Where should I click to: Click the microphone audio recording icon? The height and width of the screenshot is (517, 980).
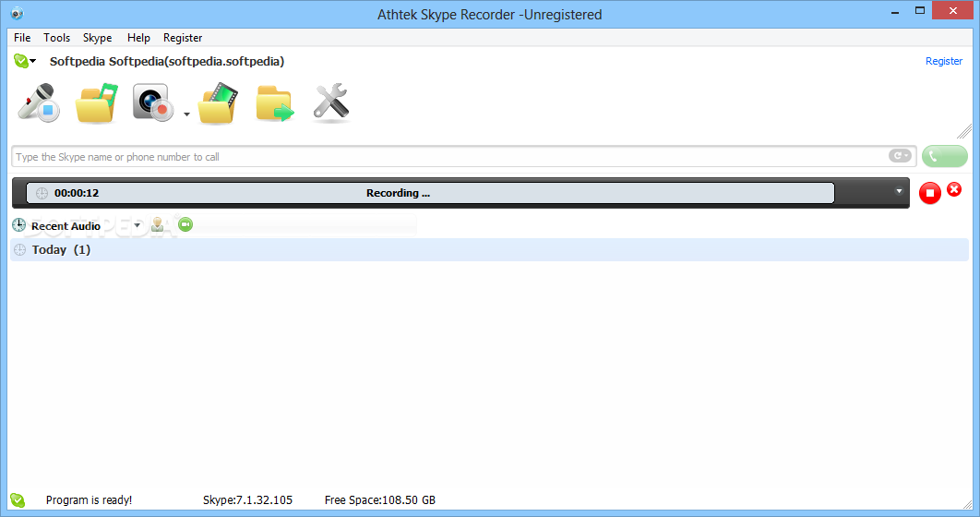[39, 102]
